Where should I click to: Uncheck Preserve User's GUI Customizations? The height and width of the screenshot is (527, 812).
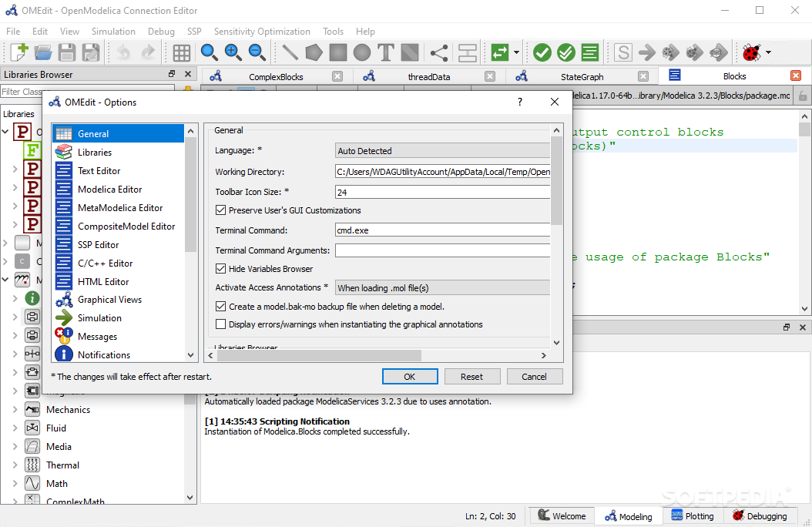220,210
